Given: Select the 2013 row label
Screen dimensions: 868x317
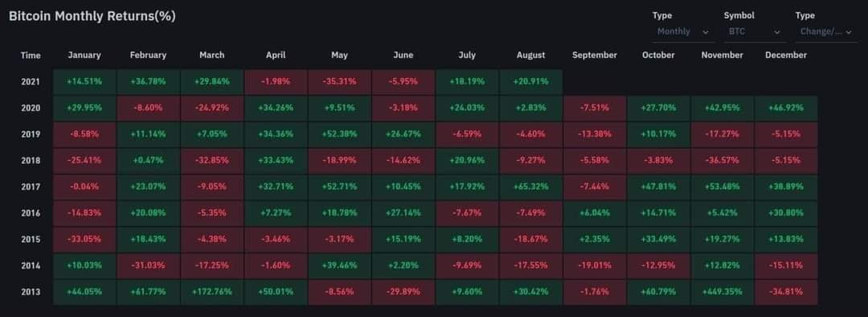Looking at the screenshot, I should [31, 291].
